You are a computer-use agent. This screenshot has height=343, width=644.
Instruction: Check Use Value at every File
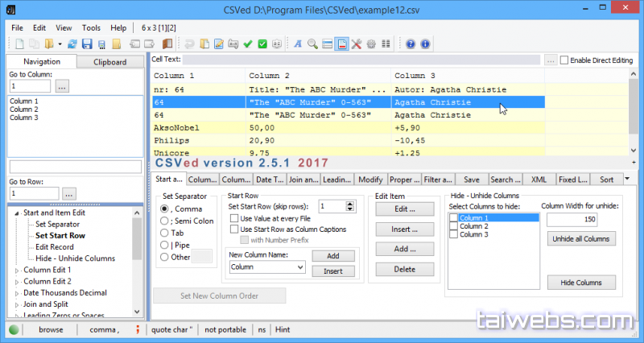pos(234,218)
